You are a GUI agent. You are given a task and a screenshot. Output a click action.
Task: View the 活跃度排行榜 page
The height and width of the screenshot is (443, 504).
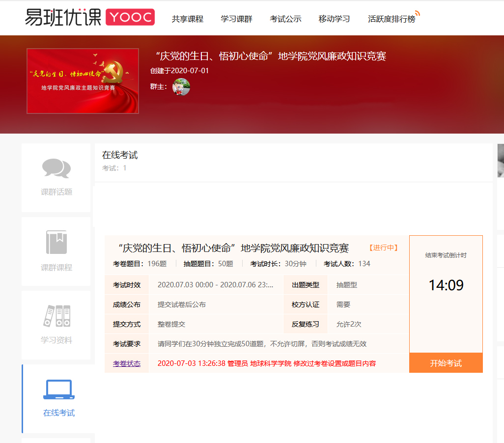pos(391,19)
